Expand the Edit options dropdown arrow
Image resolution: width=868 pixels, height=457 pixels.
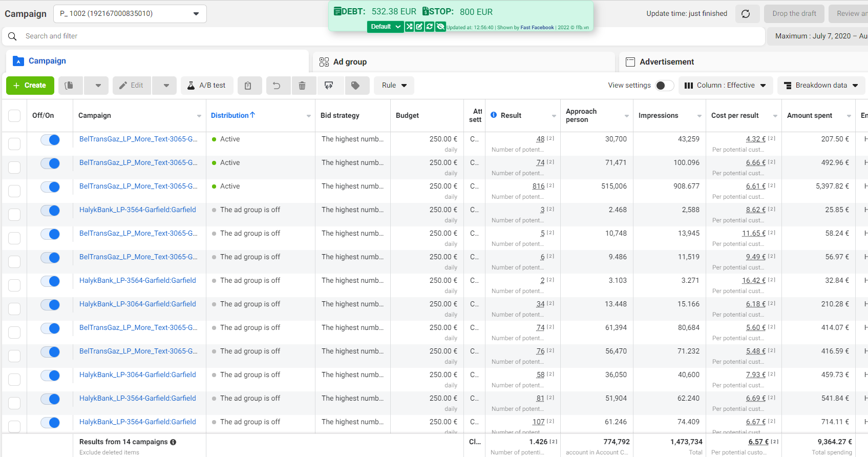[166, 86]
